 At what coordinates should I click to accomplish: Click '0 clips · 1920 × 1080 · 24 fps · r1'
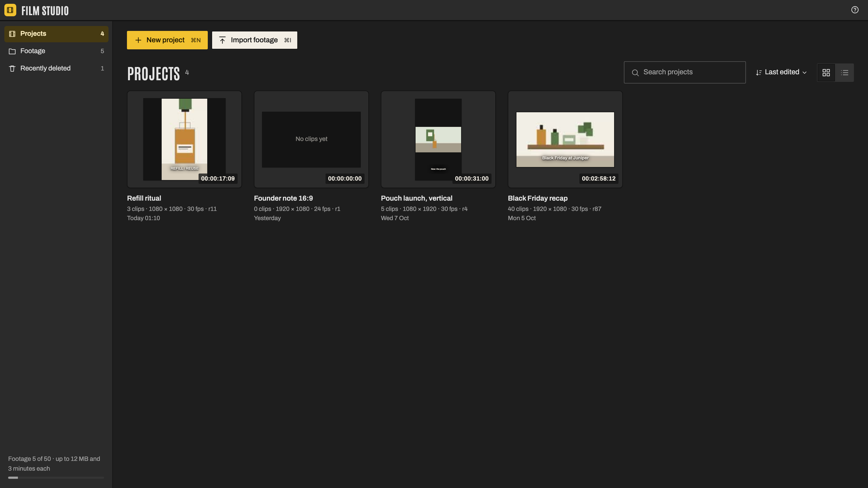pyautogui.click(x=297, y=209)
